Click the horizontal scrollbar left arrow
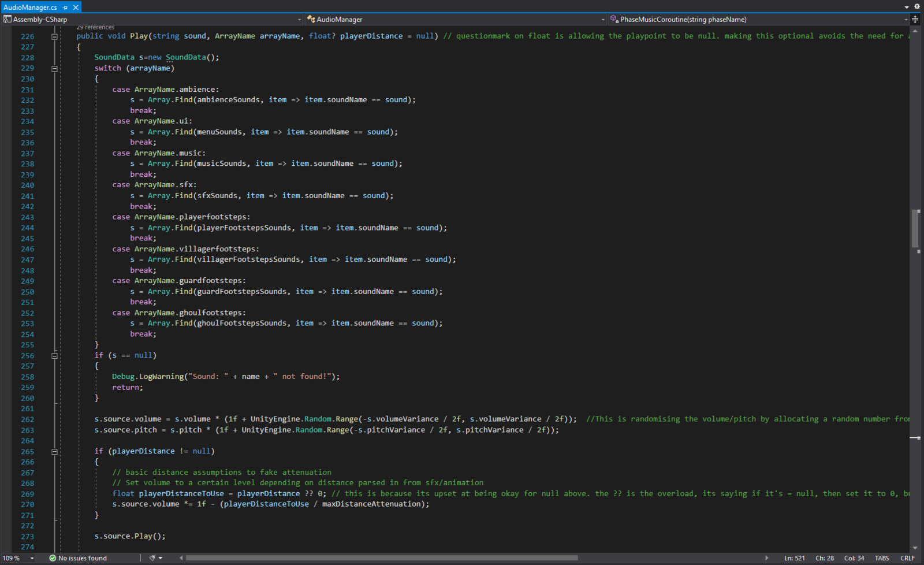This screenshot has width=924, height=565. (181, 558)
